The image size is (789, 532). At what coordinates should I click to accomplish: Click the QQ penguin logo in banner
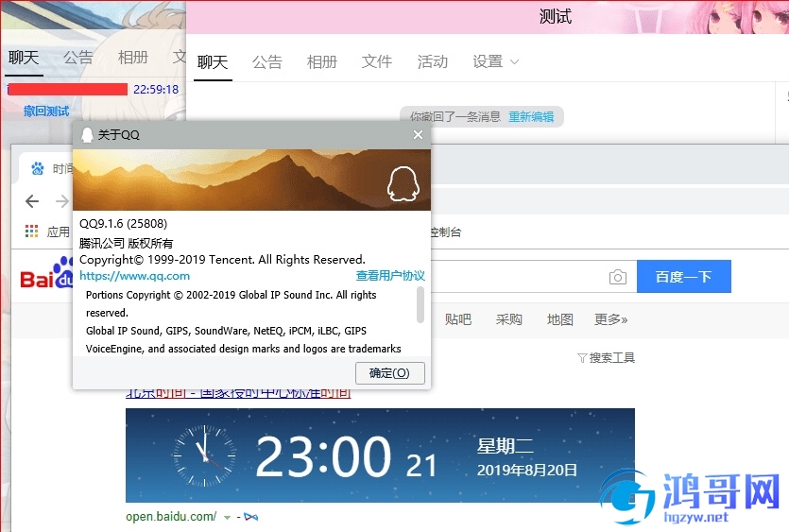pos(403,184)
